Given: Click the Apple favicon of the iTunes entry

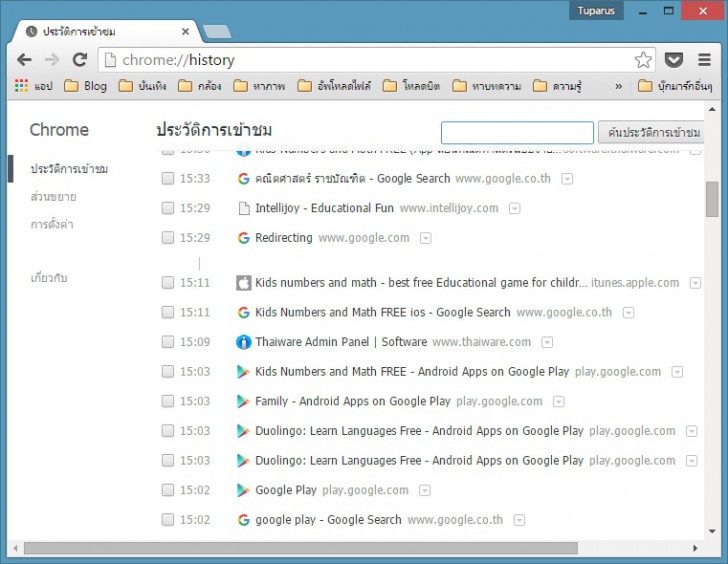Looking at the screenshot, I should click(x=244, y=283).
